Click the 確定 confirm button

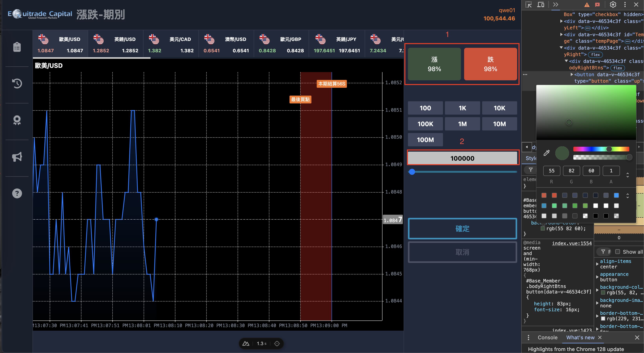(x=462, y=229)
